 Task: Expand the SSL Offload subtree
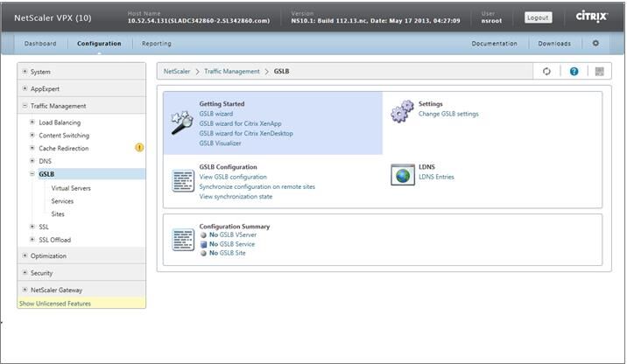point(32,240)
